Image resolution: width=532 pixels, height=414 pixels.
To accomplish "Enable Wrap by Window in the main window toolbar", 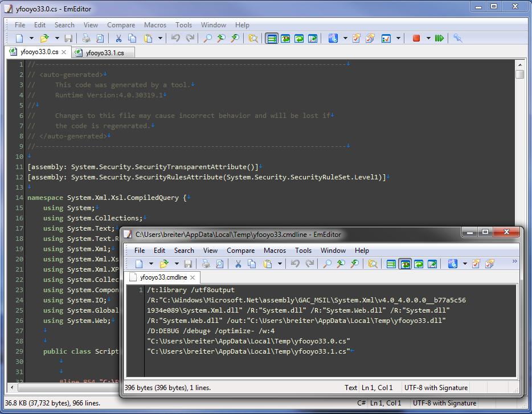I will 299,39.
